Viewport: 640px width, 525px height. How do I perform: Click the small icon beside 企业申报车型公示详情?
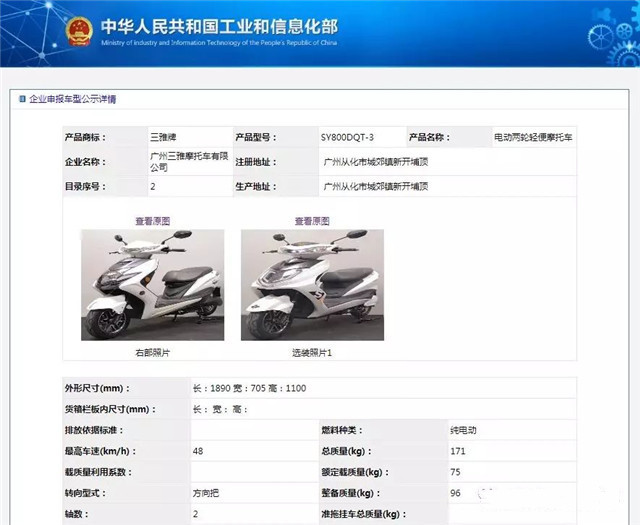click(x=22, y=99)
